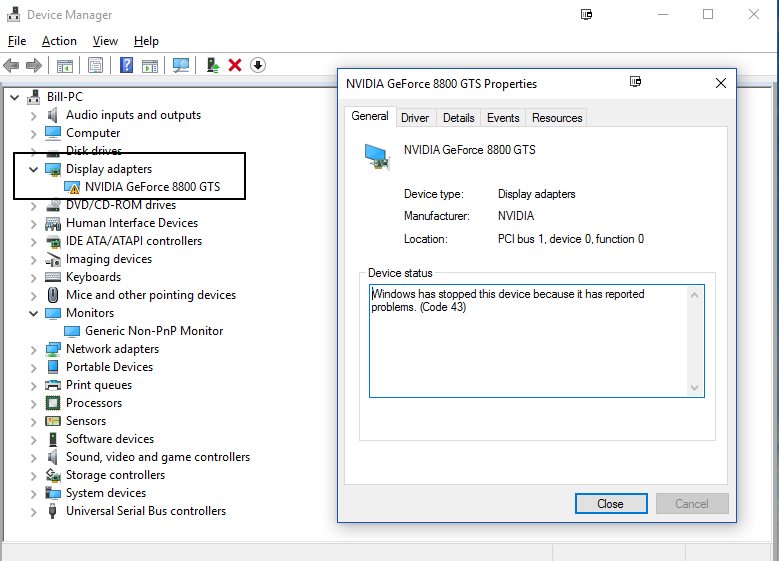
Task: Expand the Software devices node
Action: (33, 440)
